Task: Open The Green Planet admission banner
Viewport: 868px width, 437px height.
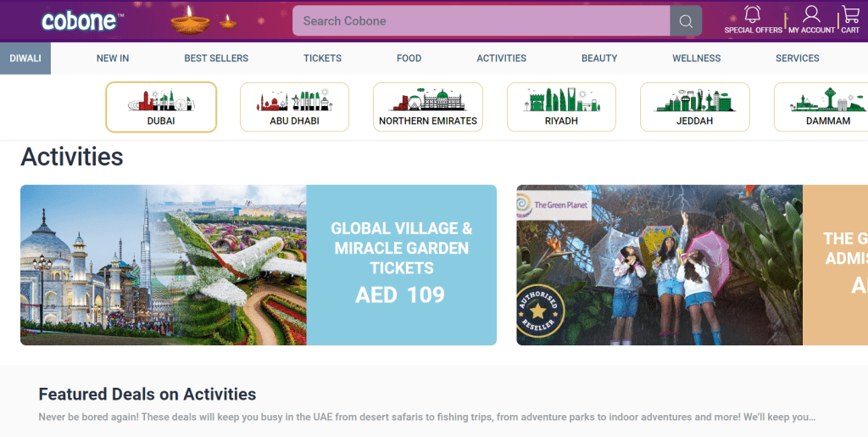Action: (x=692, y=265)
